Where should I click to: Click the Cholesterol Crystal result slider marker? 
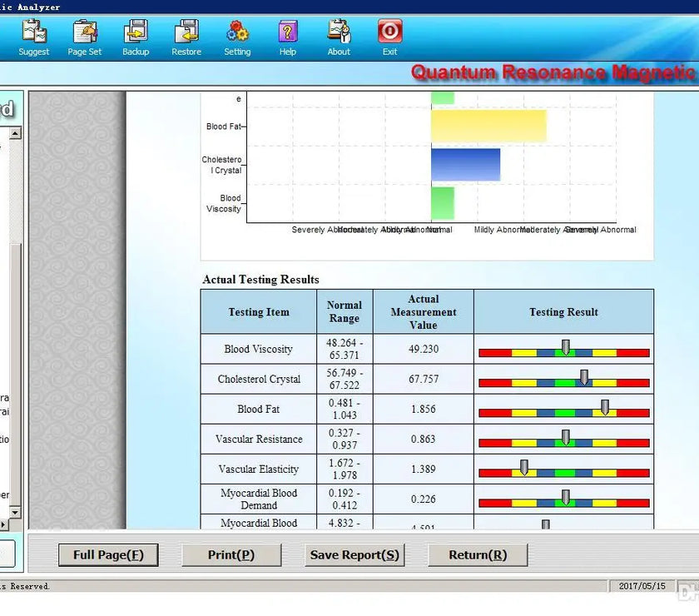(583, 377)
